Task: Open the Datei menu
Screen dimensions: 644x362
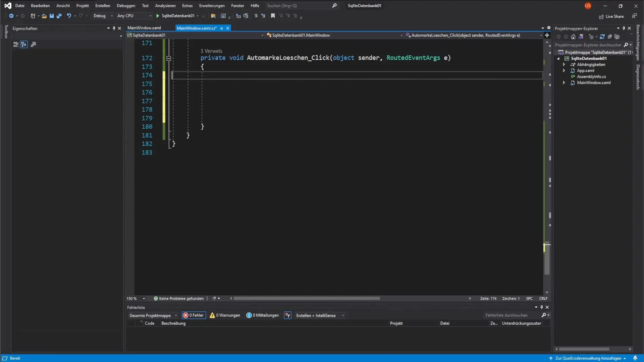Action: click(20, 6)
